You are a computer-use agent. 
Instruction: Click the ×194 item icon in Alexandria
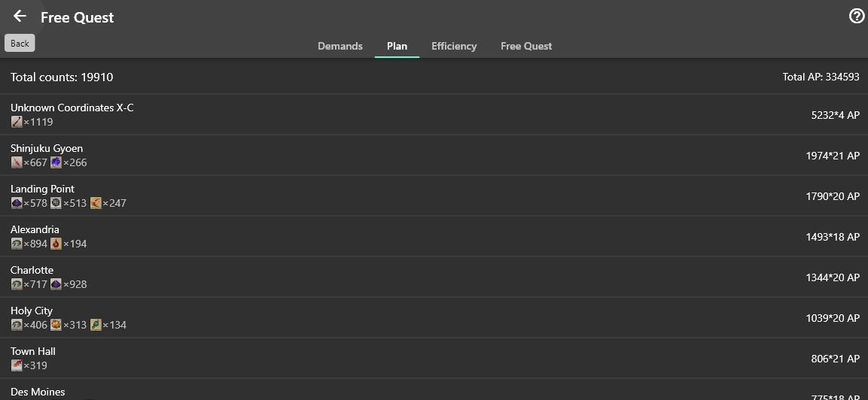point(56,244)
